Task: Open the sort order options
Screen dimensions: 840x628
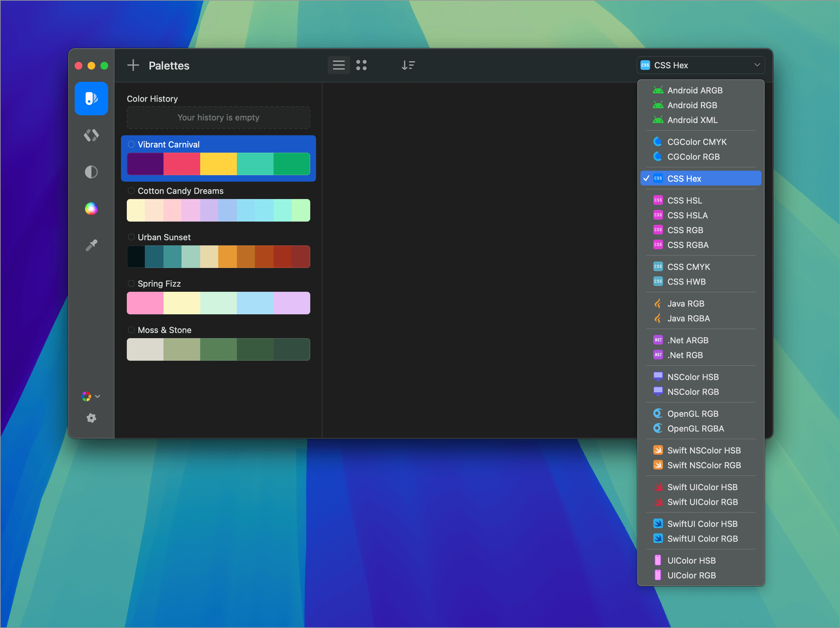Action: click(x=408, y=65)
